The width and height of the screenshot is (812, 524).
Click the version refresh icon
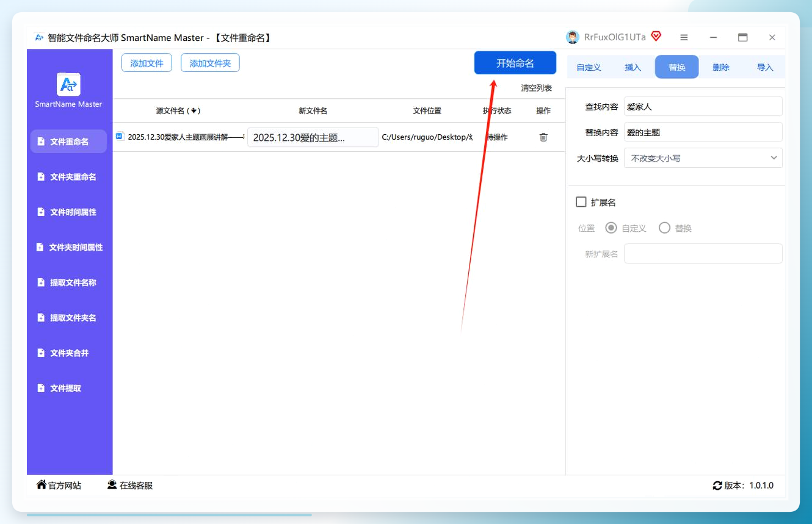(x=717, y=486)
